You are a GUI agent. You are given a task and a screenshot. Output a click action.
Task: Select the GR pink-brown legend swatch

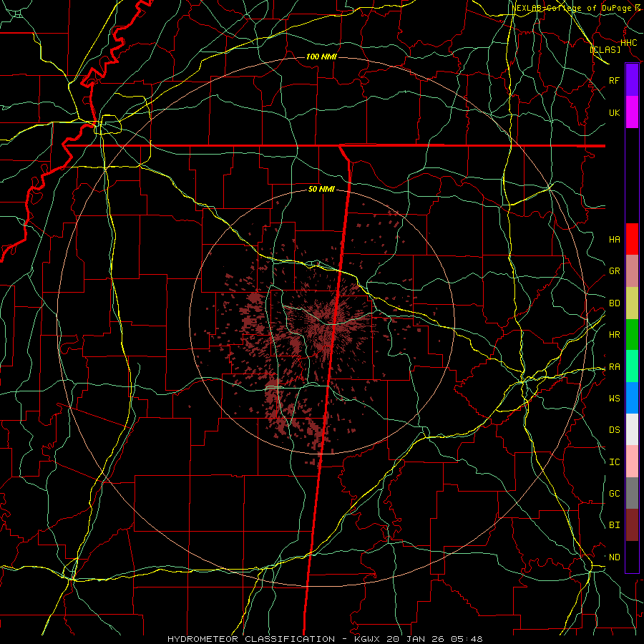coord(632,271)
